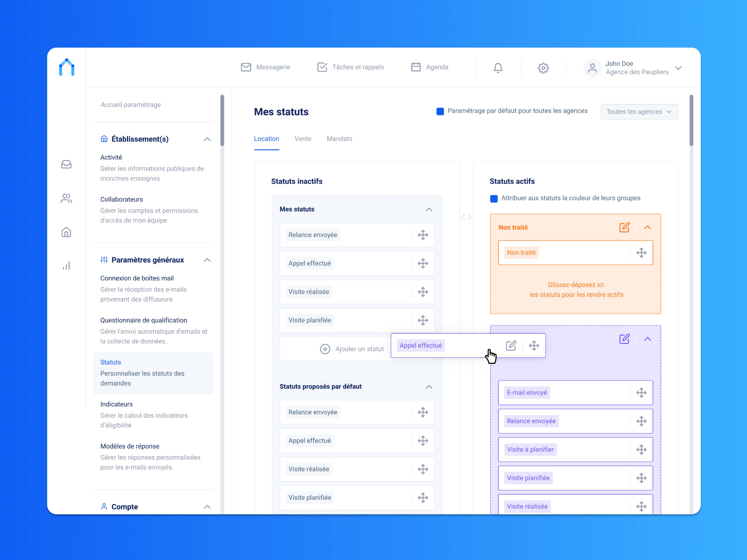Click move handle of Relance envoyée in Mes statuts

click(x=423, y=235)
